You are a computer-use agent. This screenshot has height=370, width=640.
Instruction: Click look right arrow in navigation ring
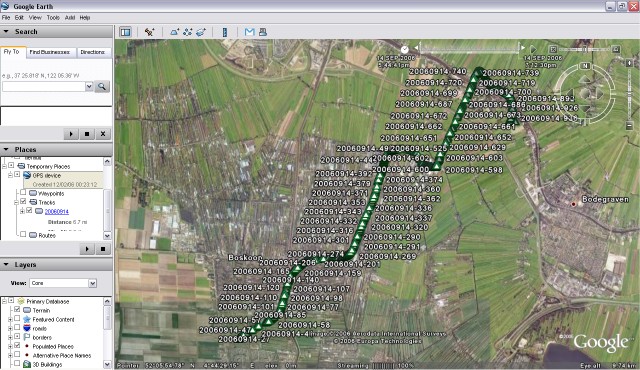[600, 94]
